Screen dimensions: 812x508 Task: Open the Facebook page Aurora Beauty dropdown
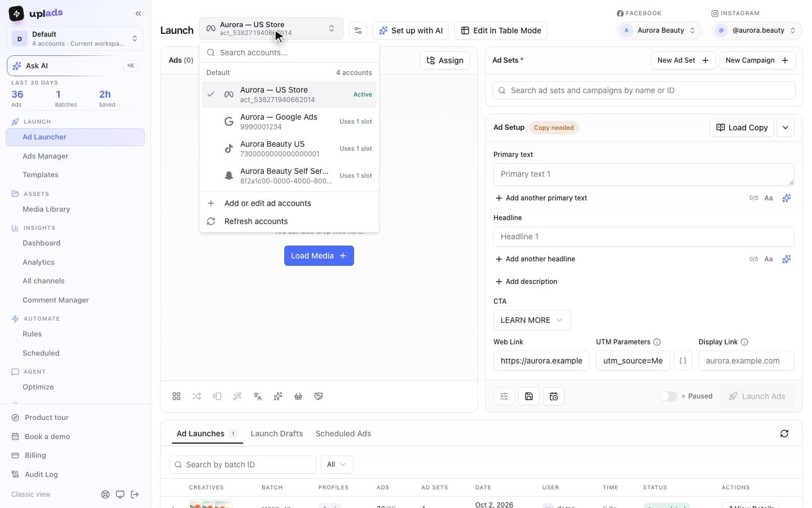coord(660,30)
